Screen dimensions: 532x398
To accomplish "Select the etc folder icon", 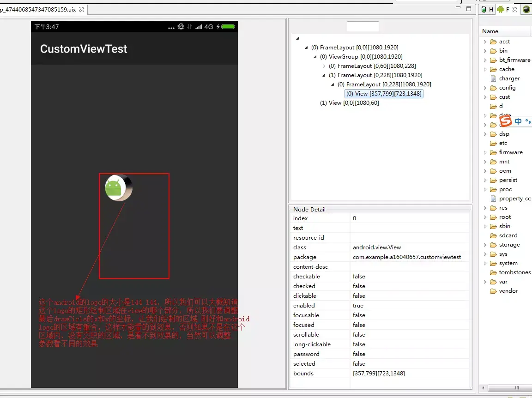I will click(493, 143).
